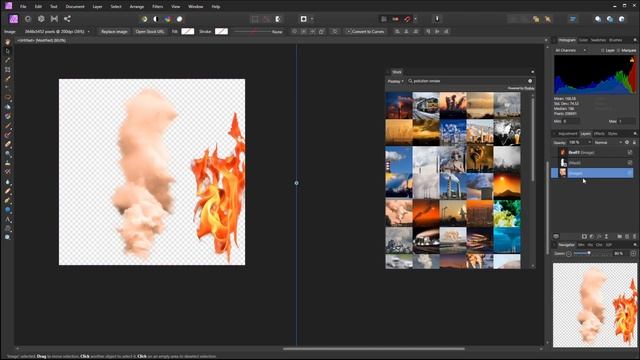Screen dimensions: 640x360
Task: Switch to the Export Persona share icon
Action: pos(67,19)
